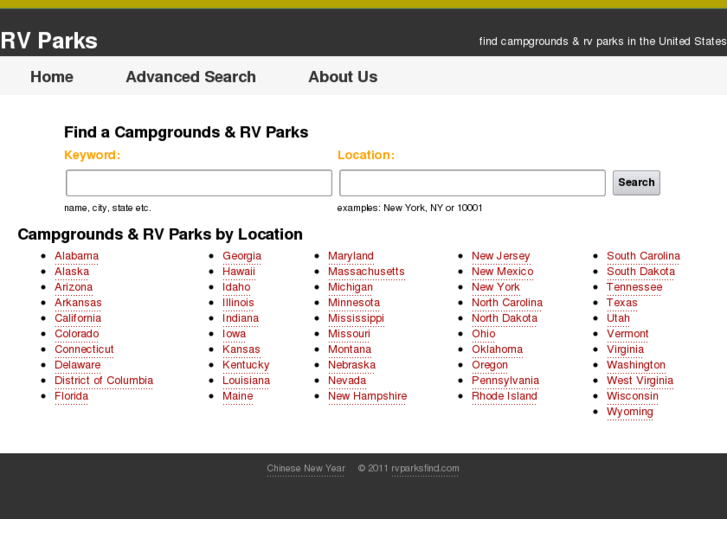The width and height of the screenshot is (727, 545).
Task: Open the Indiana link
Action: pos(241,318)
